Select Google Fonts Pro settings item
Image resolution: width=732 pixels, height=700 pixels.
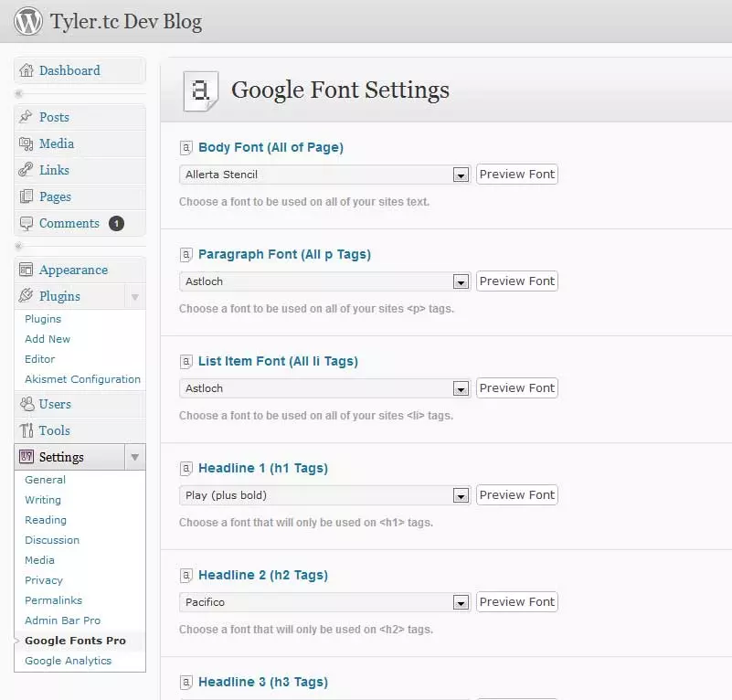pyautogui.click(x=76, y=641)
